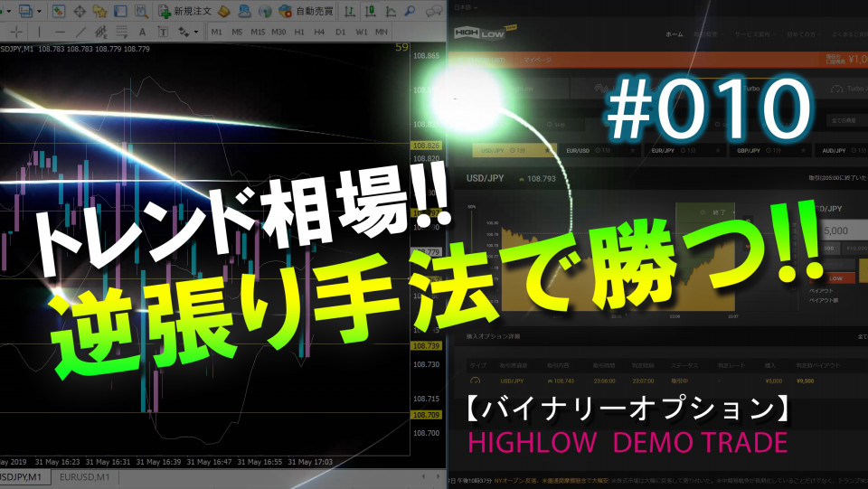Set the MN monthly timeframe
The height and width of the screenshot is (489, 868).
[x=382, y=32]
